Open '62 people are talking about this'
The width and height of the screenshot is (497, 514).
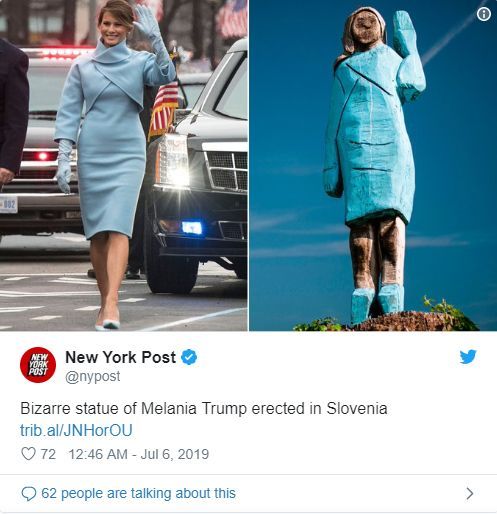pyautogui.click(x=138, y=493)
